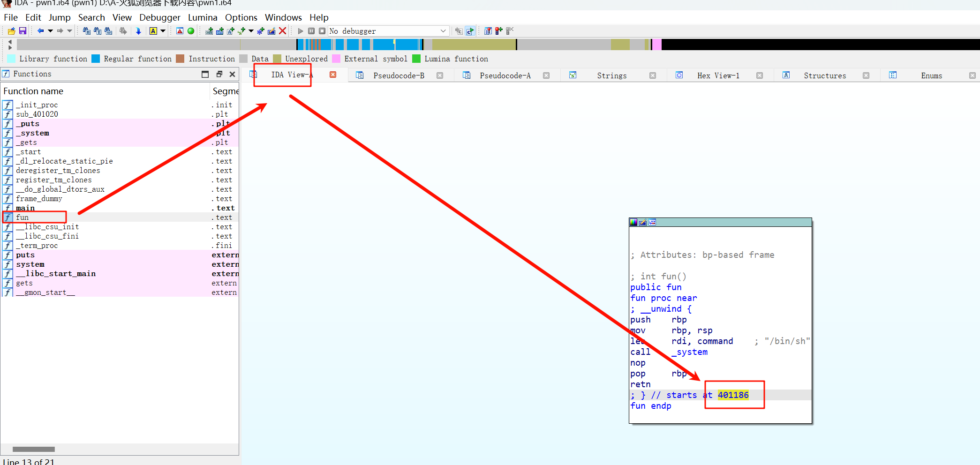980x465 pixels.
Task: Select the fun function in the list
Action: pyautogui.click(x=120, y=217)
